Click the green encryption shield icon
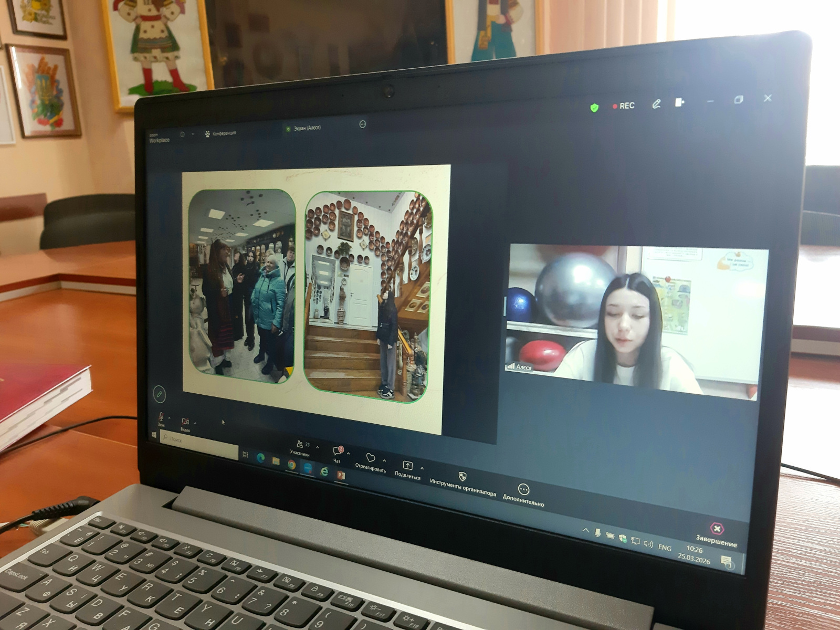Screen dimensions: 840x630 coord(594,108)
